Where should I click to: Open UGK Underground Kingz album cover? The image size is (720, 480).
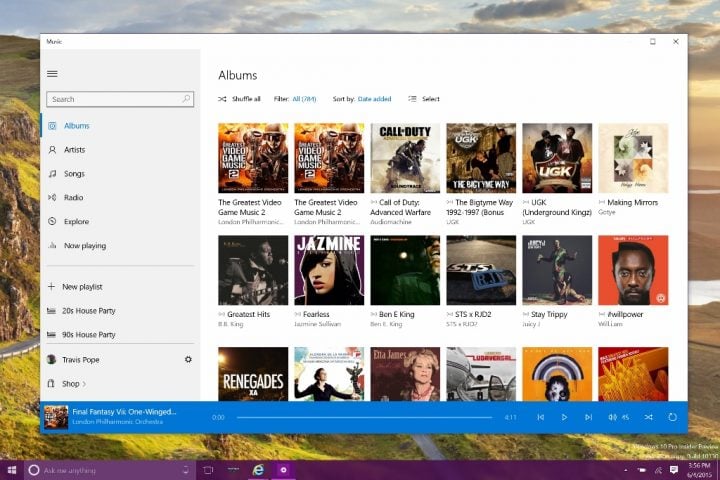pos(557,158)
